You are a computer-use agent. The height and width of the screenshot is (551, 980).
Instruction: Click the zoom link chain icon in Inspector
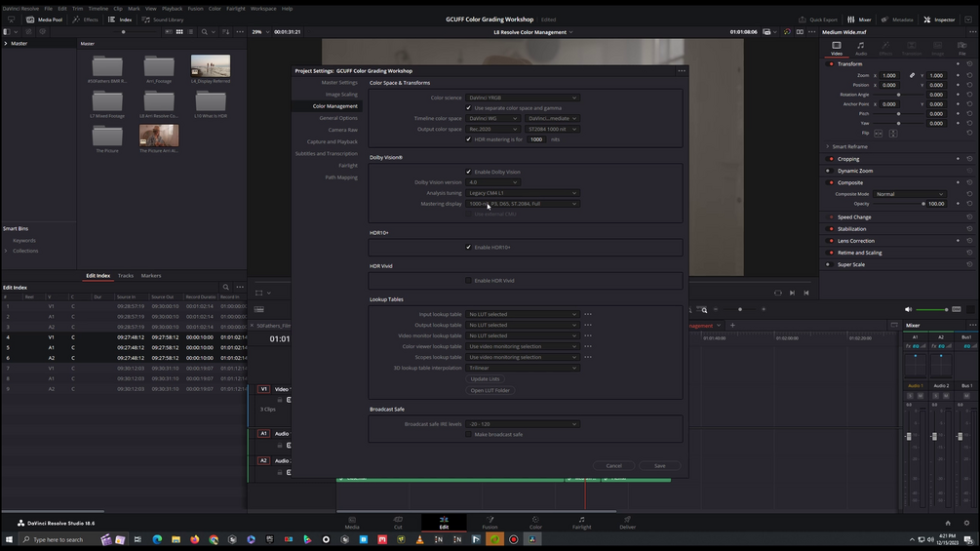pyautogui.click(x=912, y=75)
